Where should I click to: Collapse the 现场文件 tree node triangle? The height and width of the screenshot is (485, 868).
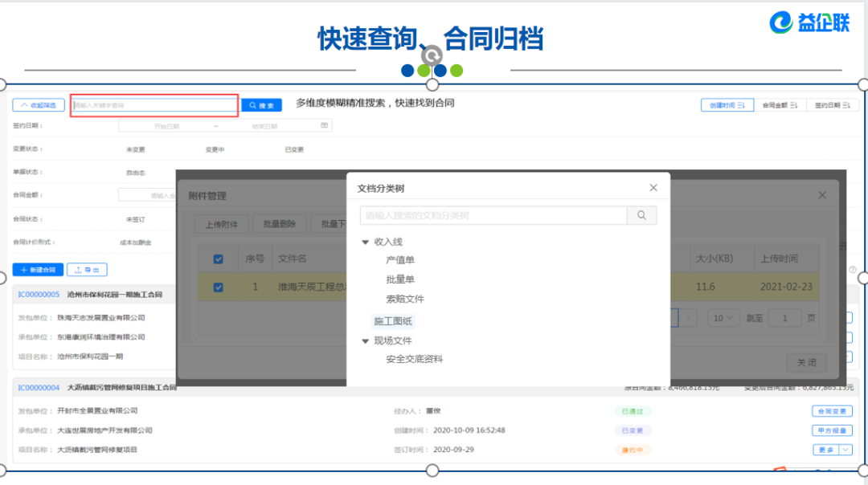click(x=366, y=341)
